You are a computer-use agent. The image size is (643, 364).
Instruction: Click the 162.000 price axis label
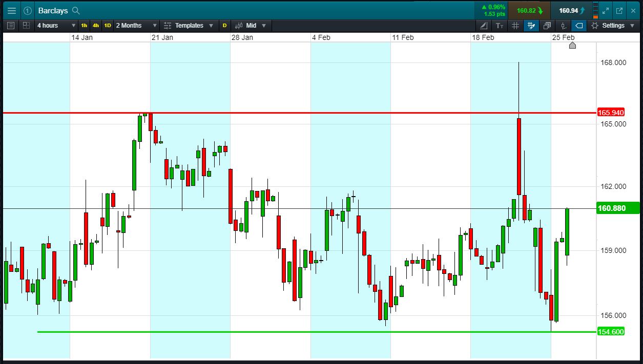(x=614, y=187)
